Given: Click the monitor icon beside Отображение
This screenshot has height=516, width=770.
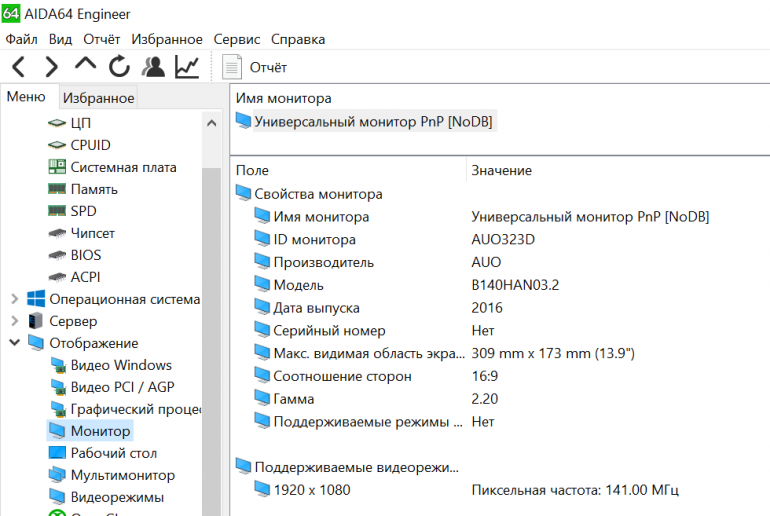Looking at the screenshot, I should [36, 343].
